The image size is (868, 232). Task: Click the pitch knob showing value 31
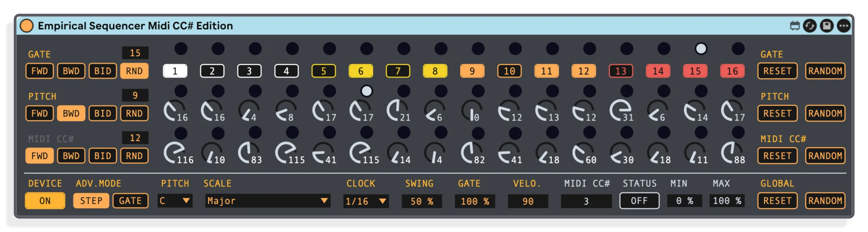pyautogui.click(x=621, y=110)
